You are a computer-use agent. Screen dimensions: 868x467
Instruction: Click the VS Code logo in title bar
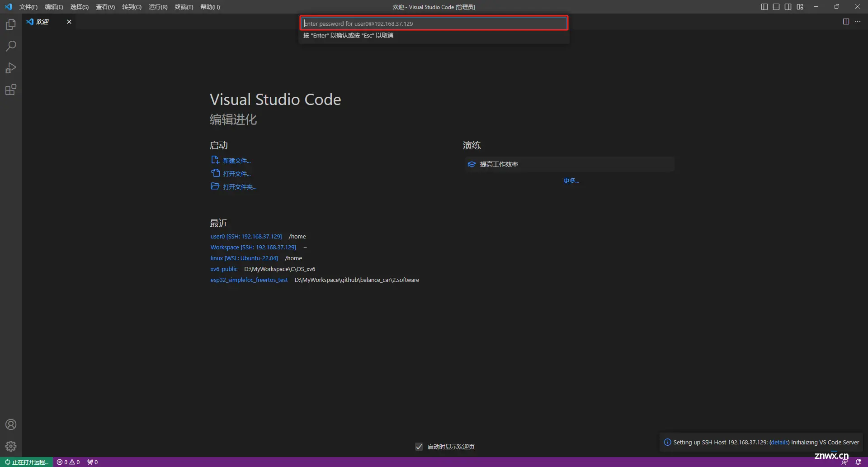point(8,7)
